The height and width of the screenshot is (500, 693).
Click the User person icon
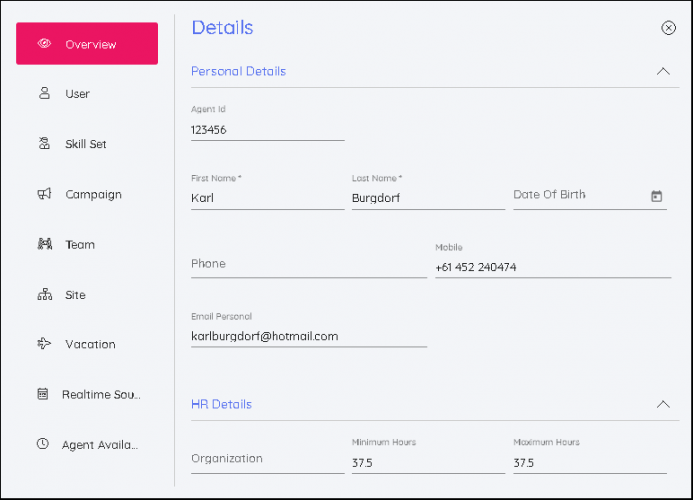pyautogui.click(x=43, y=94)
